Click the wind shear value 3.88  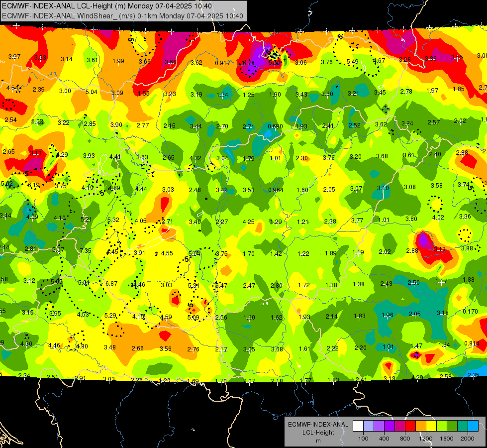click(467, 248)
